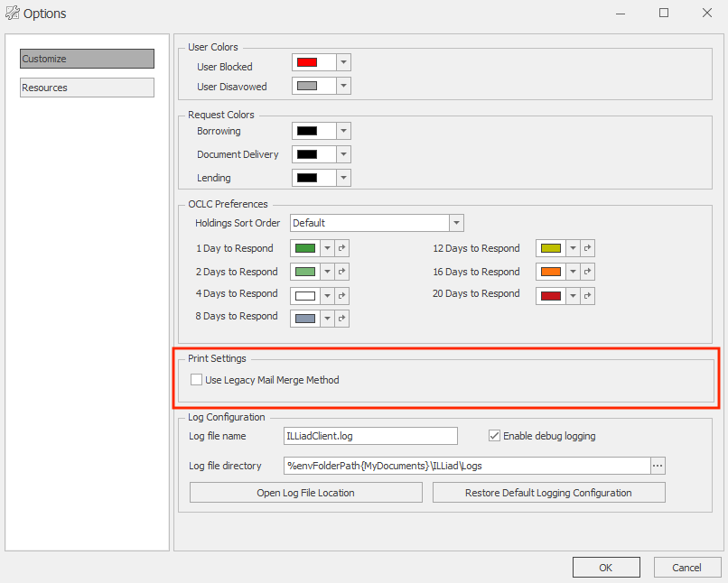Reset the 1 Day to Respond color
The image size is (728, 583).
[x=341, y=248]
